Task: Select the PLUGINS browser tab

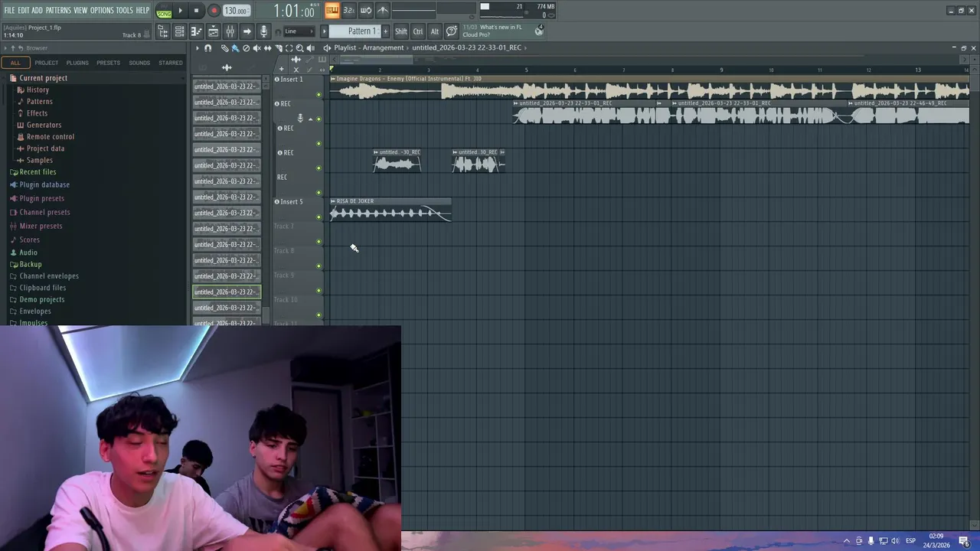Action: (x=77, y=63)
